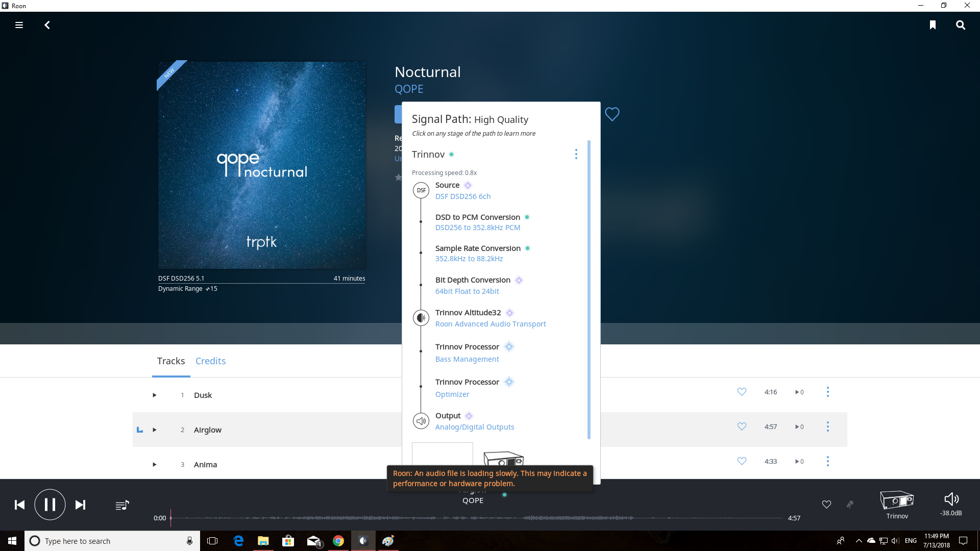Select the Dusk track title
Screen dimensions: 980x551
203,395
